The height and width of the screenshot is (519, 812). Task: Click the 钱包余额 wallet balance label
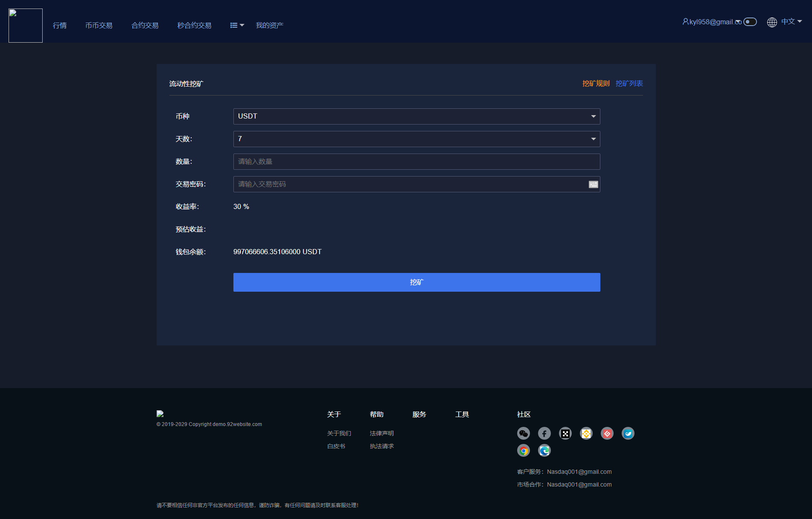pyautogui.click(x=191, y=252)
